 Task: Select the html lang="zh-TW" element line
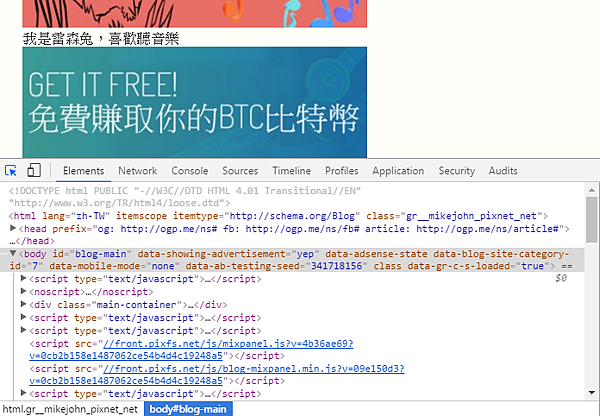[x=278, y=216]
